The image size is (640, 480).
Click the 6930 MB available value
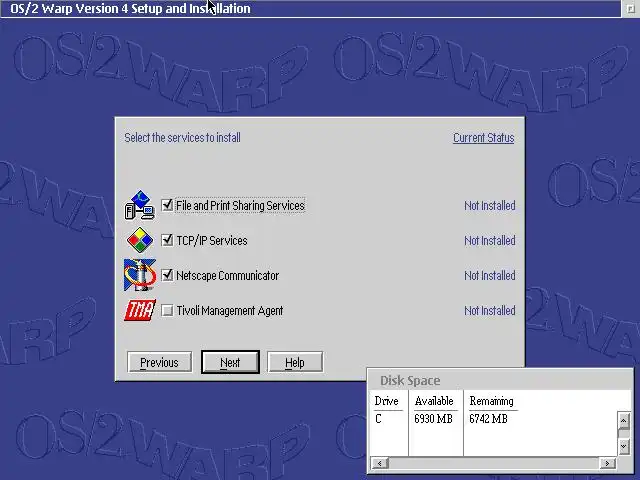click(x=433, y=419)
